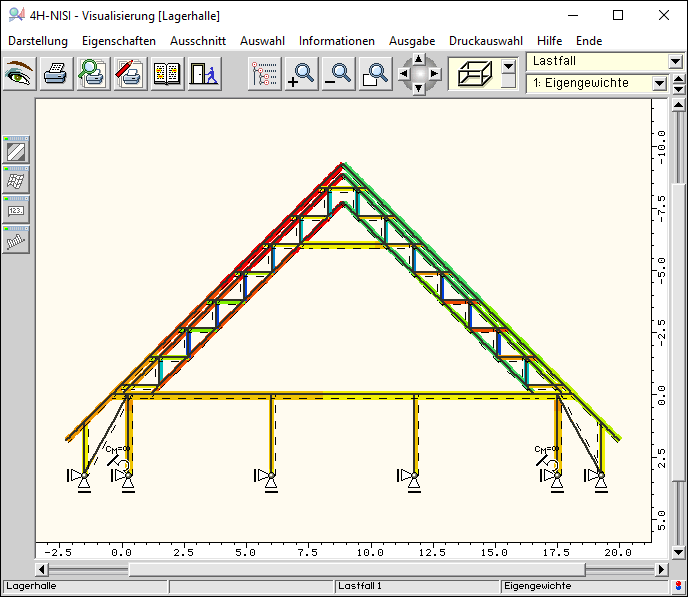The image size is (688, 597).
Task: Toggle the deformed mesh panel button
Action: click(x=16, y=181)
